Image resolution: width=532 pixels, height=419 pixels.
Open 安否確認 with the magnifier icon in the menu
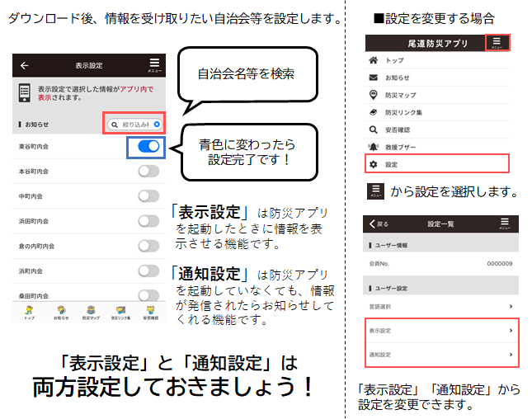pos(437,130)
